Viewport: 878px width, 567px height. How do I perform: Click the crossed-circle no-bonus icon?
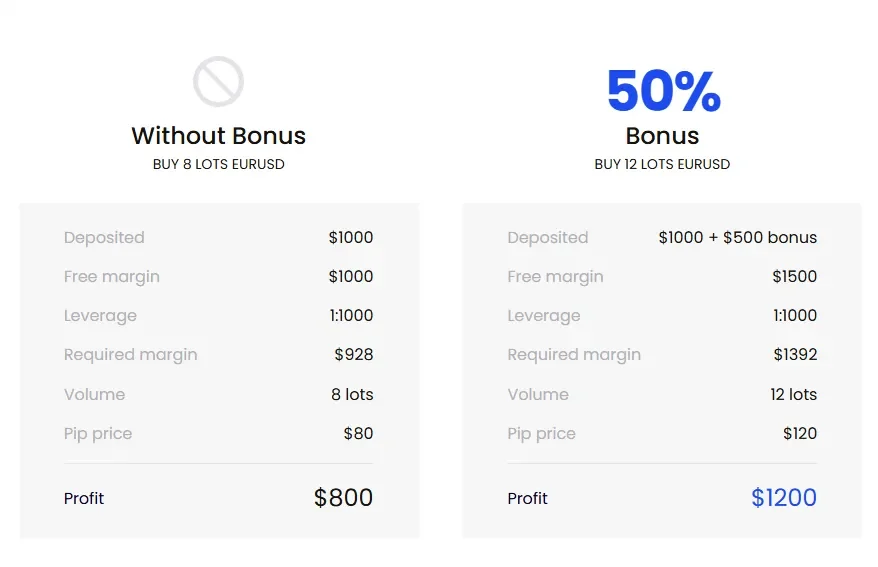(x=218, y=82)
